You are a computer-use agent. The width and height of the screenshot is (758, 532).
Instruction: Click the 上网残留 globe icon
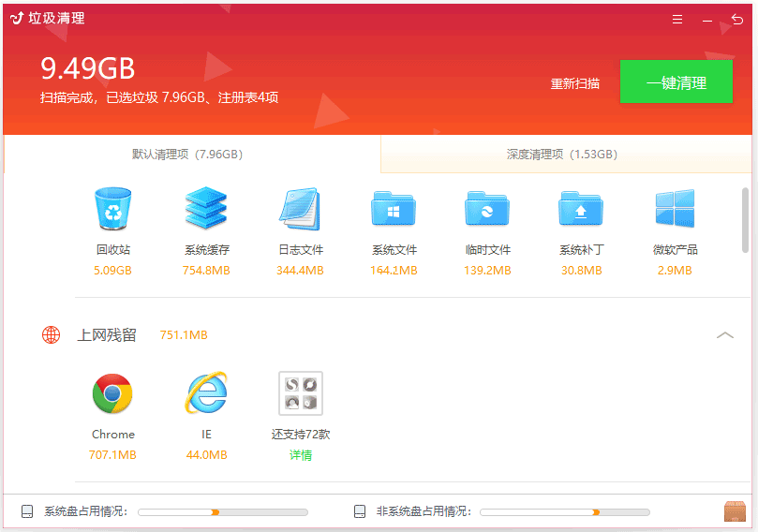[x=52, y=335]
